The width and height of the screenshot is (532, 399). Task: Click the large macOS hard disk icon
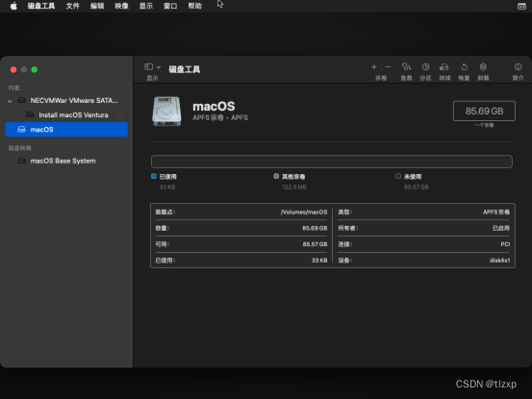pos(166,112)
